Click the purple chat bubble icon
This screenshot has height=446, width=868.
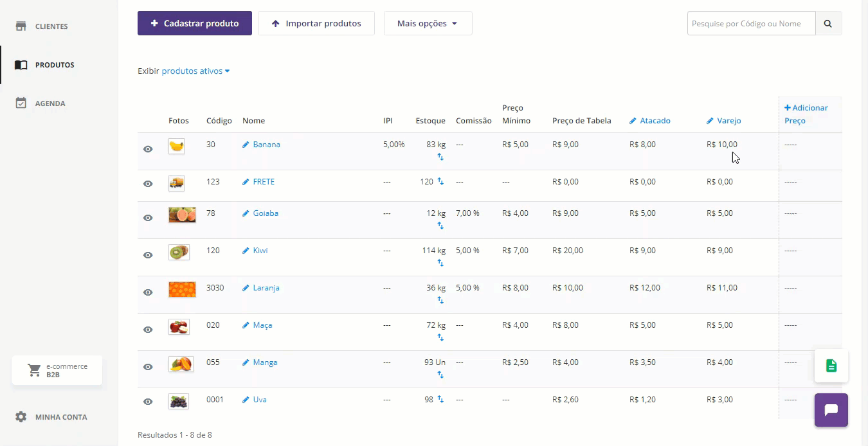(x=831, y=410)
